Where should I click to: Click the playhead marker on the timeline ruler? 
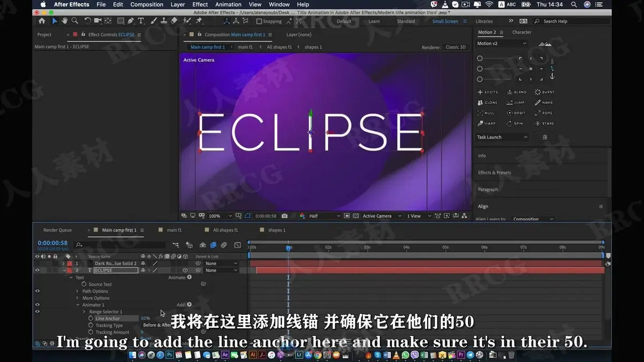coord(288,248)
